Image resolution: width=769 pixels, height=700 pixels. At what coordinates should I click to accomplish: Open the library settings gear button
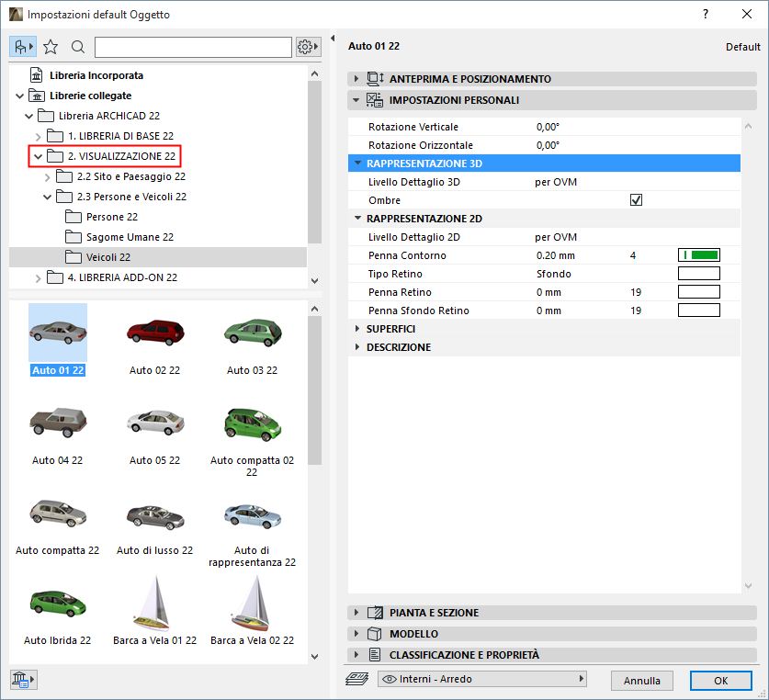click(x=308, y=46)
